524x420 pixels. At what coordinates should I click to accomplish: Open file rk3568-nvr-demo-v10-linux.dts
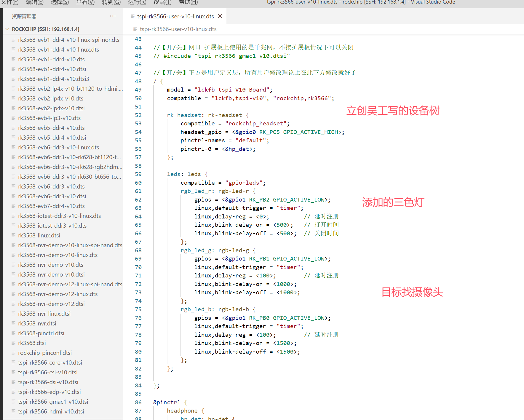pyautogui.click(x=58, y=255)
